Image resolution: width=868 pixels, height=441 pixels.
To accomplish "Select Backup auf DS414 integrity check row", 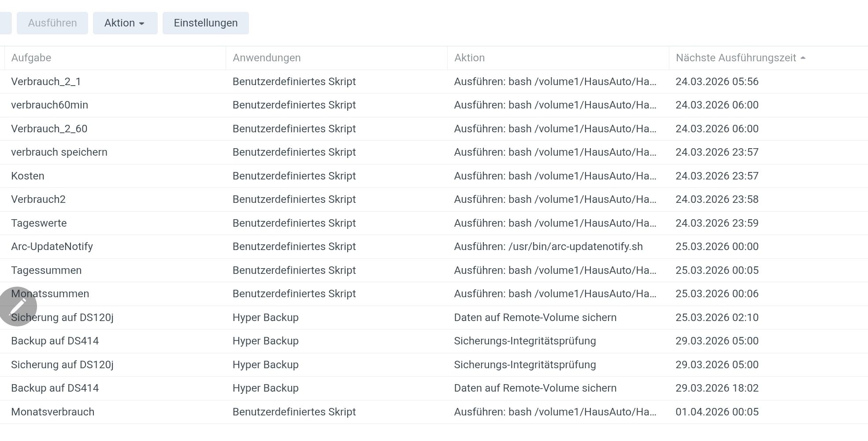I will 55,341.
